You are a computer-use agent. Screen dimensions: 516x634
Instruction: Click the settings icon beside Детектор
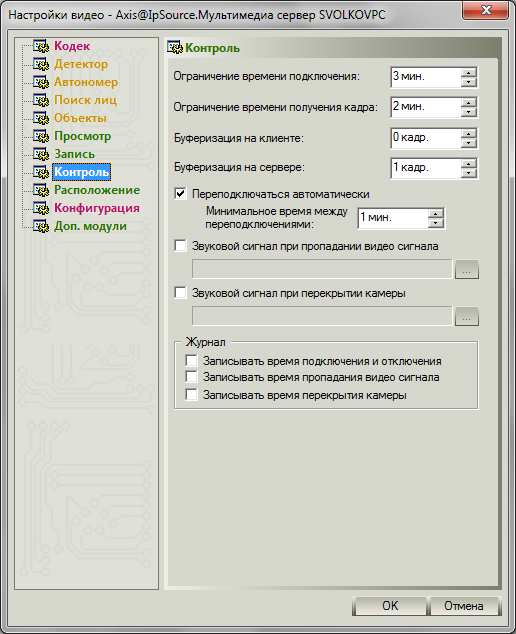tap(41, 64)
